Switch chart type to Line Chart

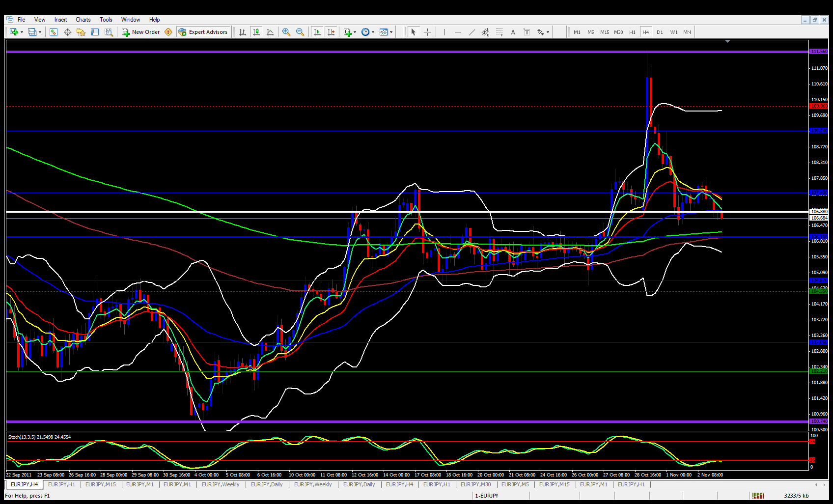(270, 32)
